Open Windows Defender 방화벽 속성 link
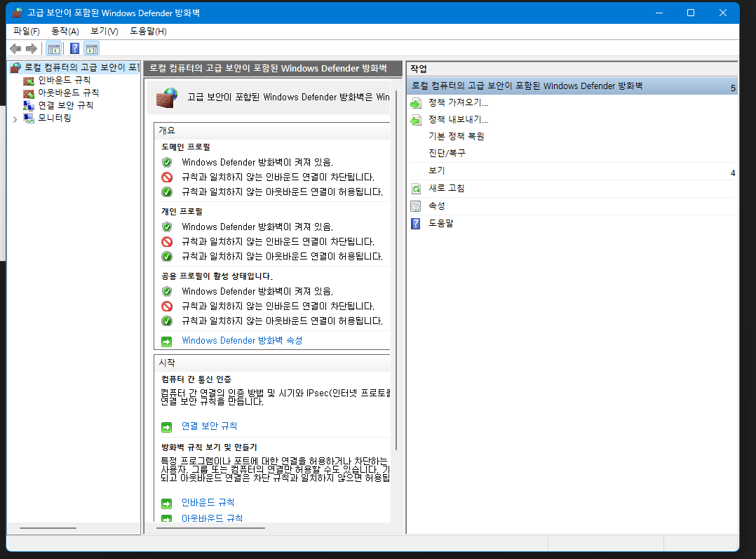 pyautogui.click(x=242, y=340)
